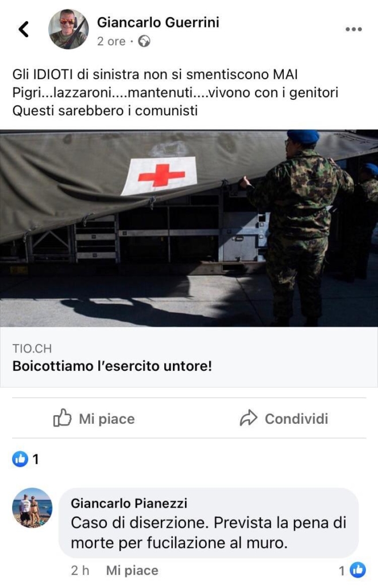The height and width of the screenshot is (588, 378).
Task: Open the TIO.CH source link
Action: click(32, 349)
